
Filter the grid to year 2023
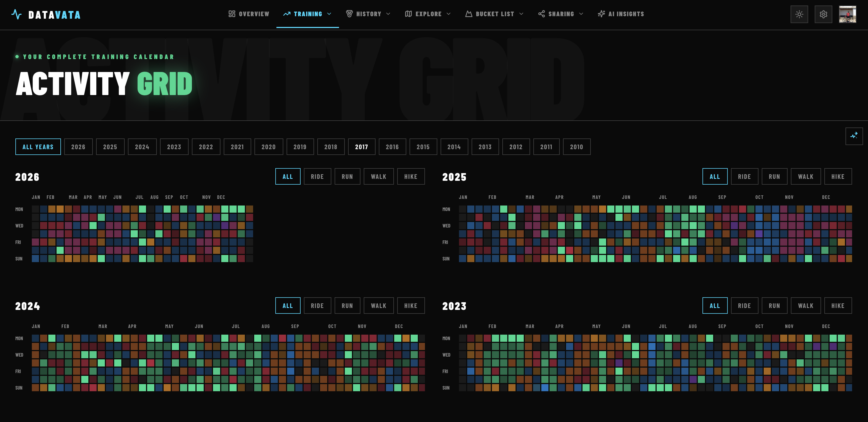click(174, 147)
